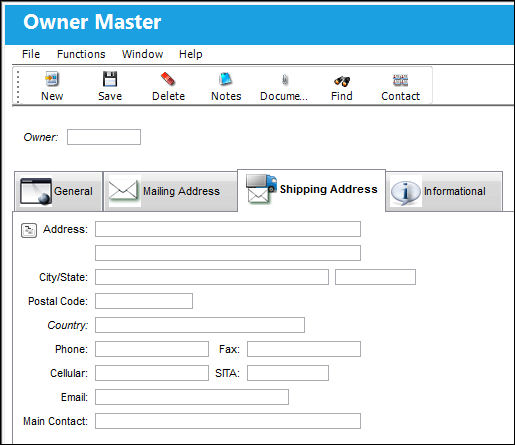This screenshot has height=445, width=515.
Task: Click the toolbar drag handle dots
Action: pos(18,87)
